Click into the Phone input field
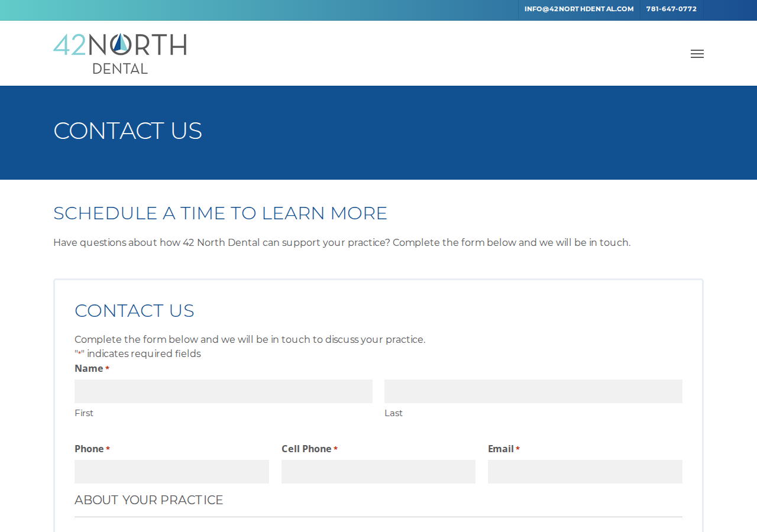757x532 pixels. point(172,472)
